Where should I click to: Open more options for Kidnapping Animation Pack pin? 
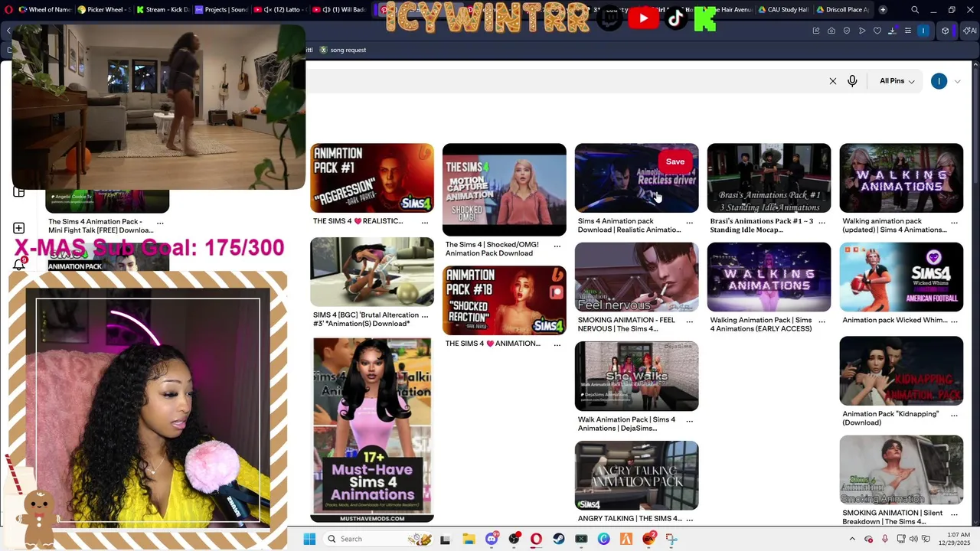pyautogui.click(x=954, y=415)
